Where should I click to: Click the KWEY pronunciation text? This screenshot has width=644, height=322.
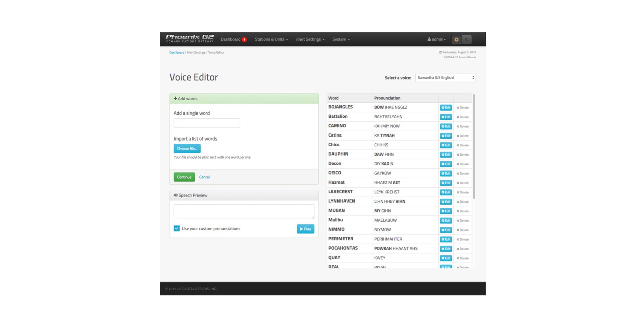click(x=379, y=258)
